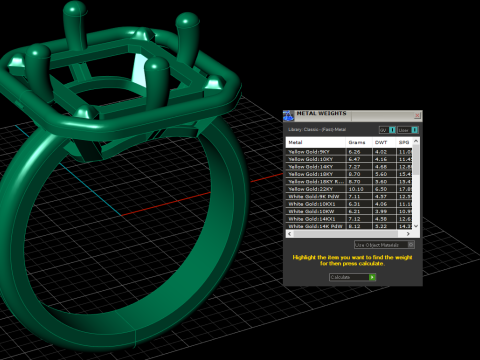Click the 7.27 grams value for 14KY

354,167
